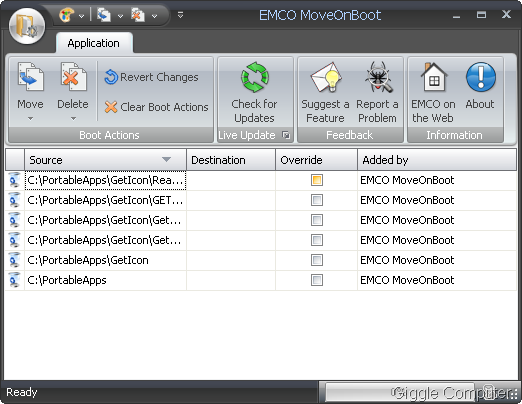This screenshot has height=404, width=522.
Task: Toggle Override checkbox for GetIcon\GET... row
Action: click(317, 200)
